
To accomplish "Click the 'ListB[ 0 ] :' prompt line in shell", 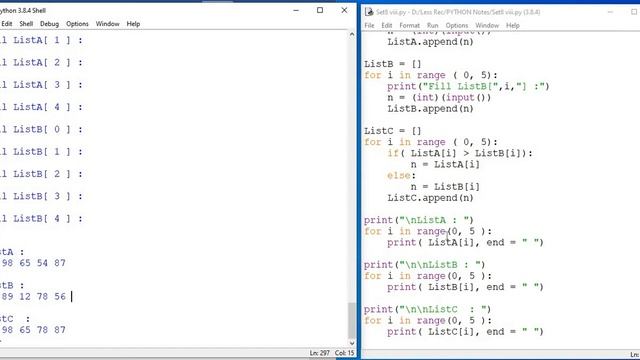I will (41, 129).
